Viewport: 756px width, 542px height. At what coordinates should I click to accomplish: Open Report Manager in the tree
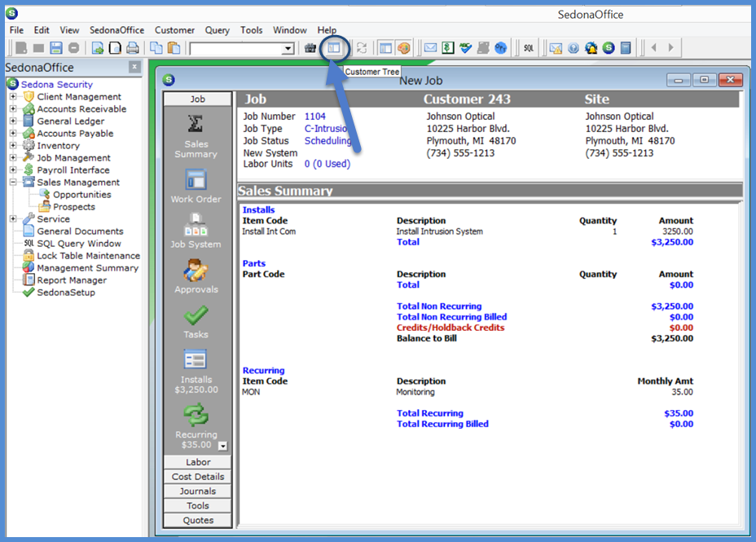(x=72, y=280)
